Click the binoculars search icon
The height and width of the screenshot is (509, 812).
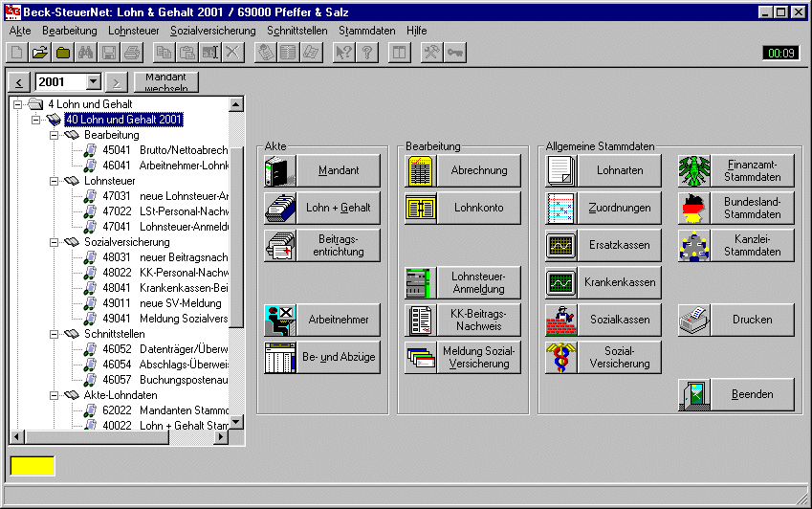pos(85,53)
